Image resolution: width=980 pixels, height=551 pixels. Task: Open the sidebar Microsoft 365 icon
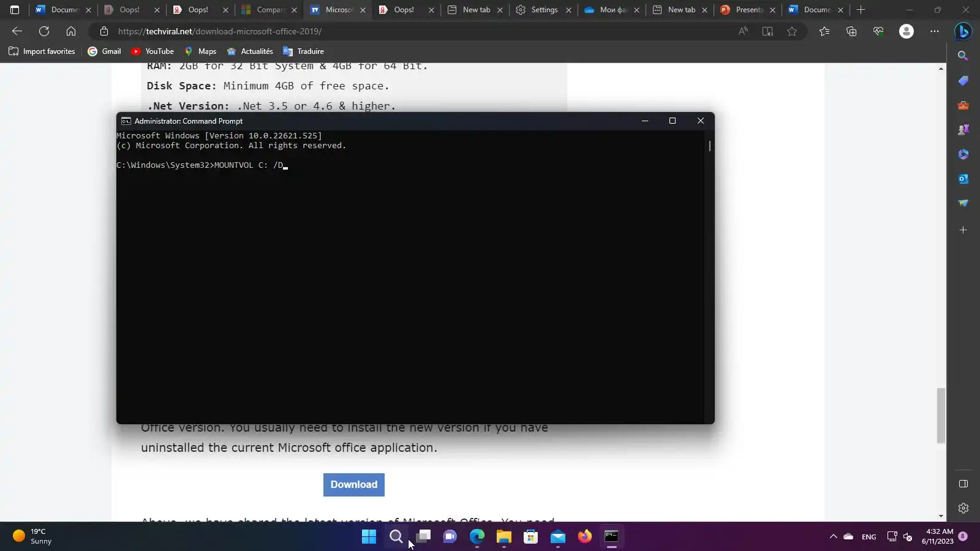(963, 154)
